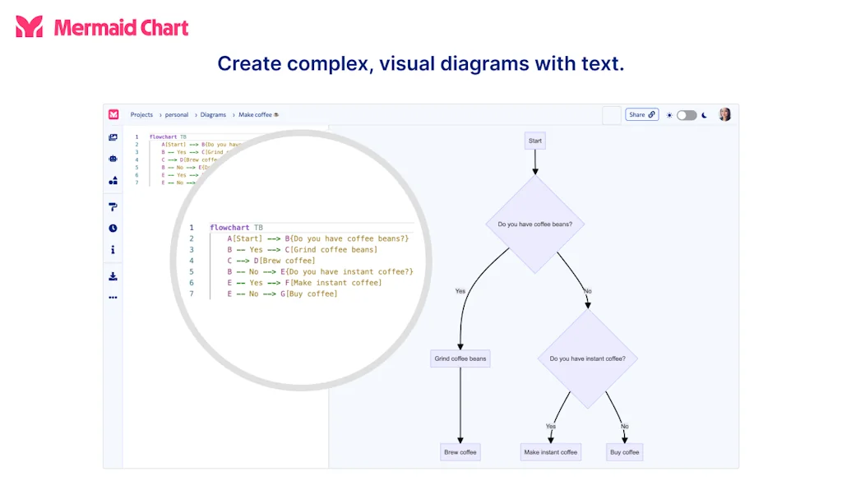
Task: Open the personal breadcrumb folder
Action: pyautogui.click(x=176, y=115)
